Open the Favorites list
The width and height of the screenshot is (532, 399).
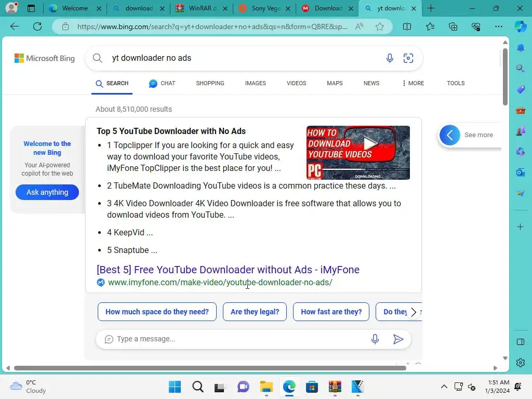[430, 26]
